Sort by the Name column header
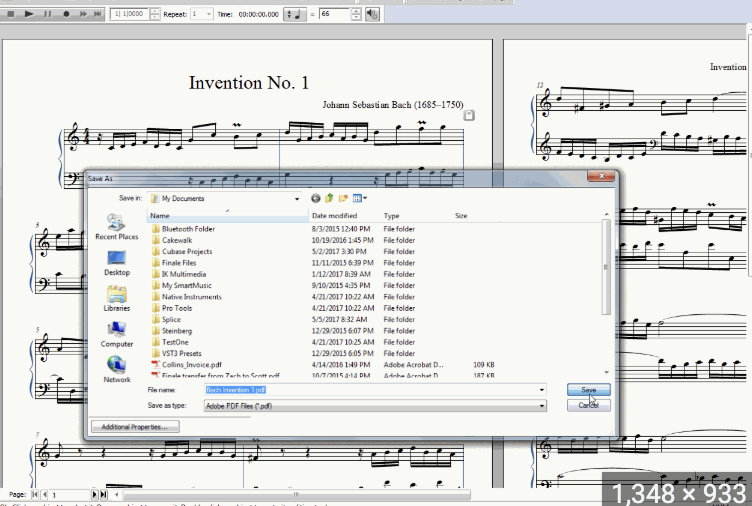 point(228,216)
